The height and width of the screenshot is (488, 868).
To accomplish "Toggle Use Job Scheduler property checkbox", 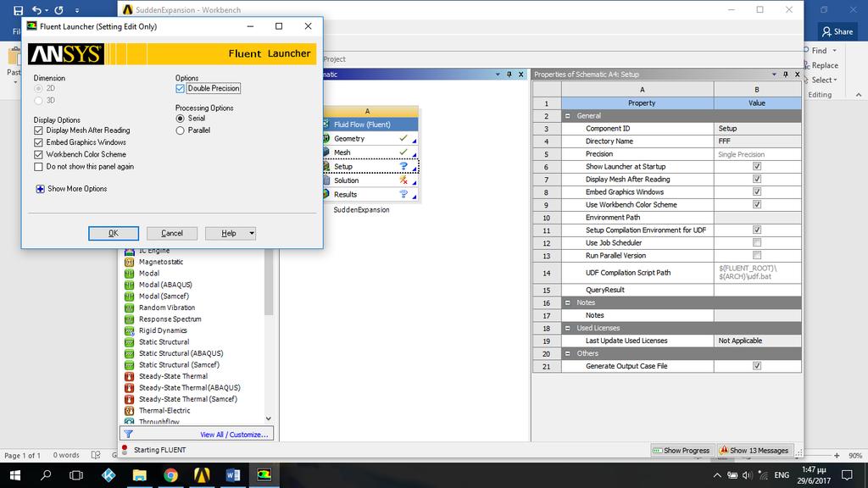I will tap(757, 242).
